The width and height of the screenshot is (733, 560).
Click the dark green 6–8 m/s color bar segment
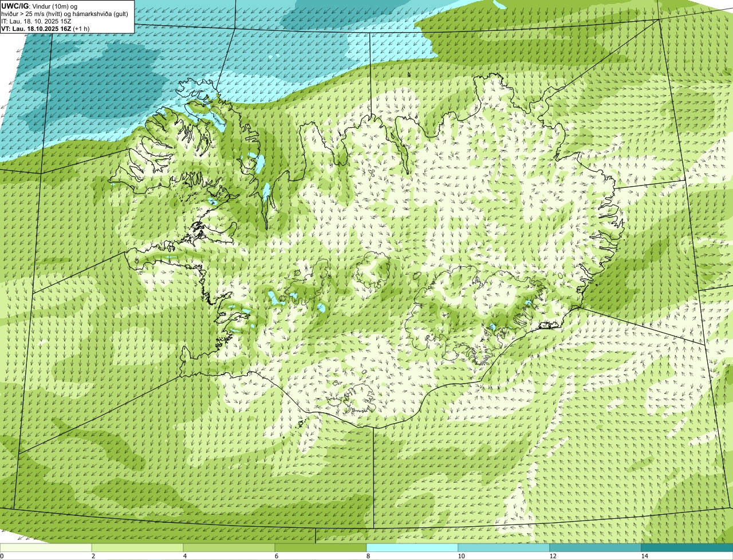coord(321,547)
